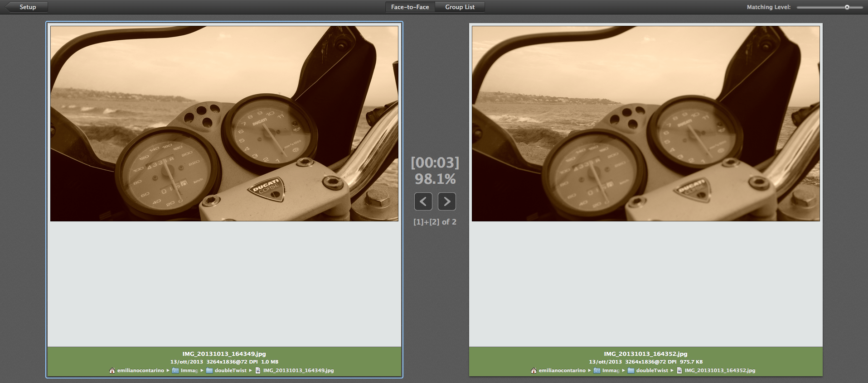Click the Immag folder icon in the right path
This screenshot has height=383, width=868.
click(x=597, y=370)
